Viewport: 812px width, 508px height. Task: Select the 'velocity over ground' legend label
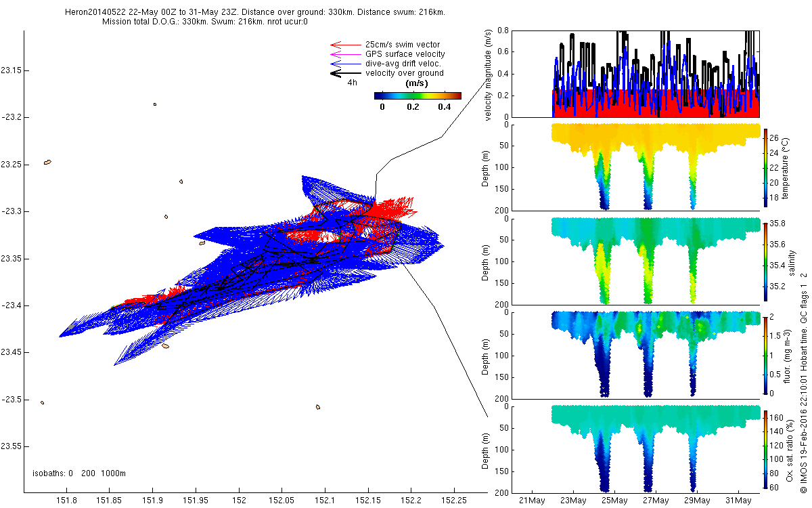click(405, 73)
